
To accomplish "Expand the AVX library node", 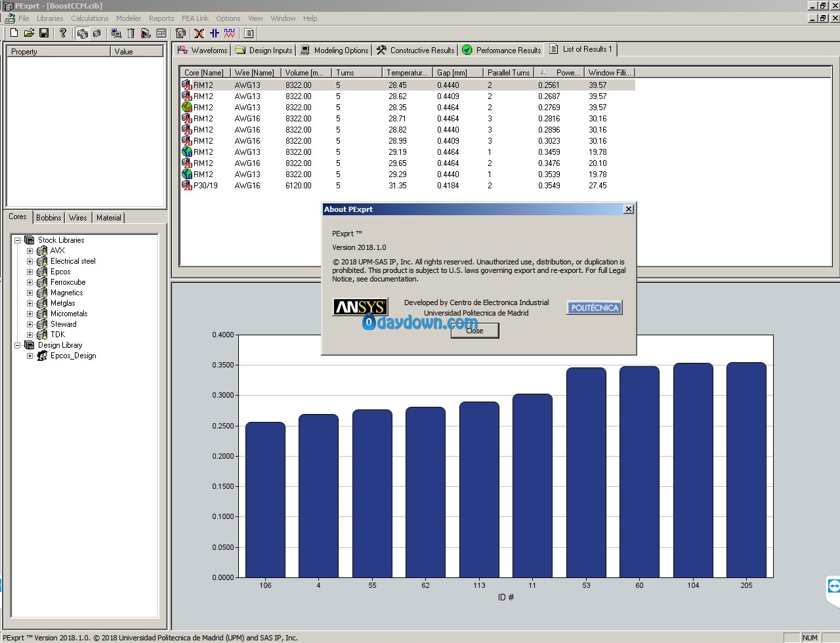I will coord(30,251).
